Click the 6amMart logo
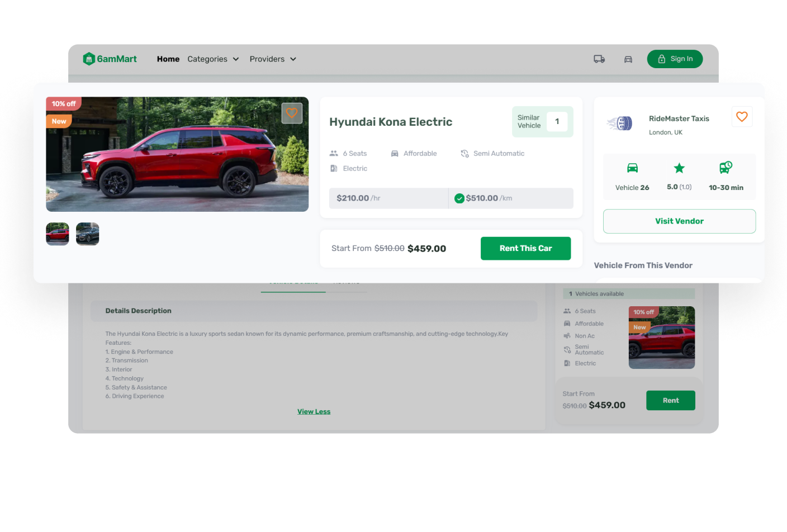Screen dimensions: 787x532 point(110,59)
